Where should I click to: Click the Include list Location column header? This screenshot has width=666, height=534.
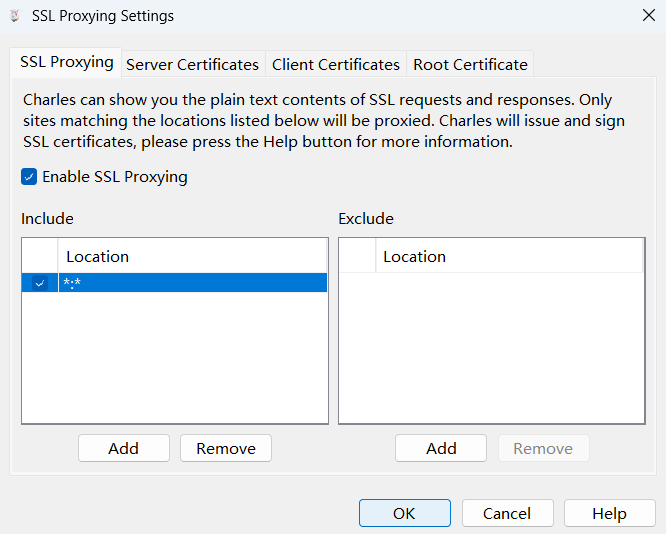tap(192, 257)
